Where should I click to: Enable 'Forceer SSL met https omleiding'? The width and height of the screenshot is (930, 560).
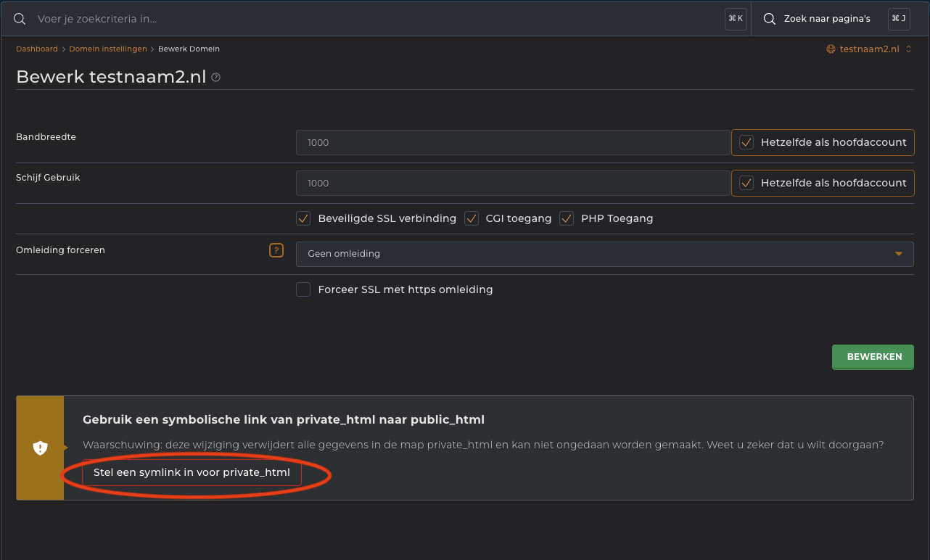(x=303, y=289)
